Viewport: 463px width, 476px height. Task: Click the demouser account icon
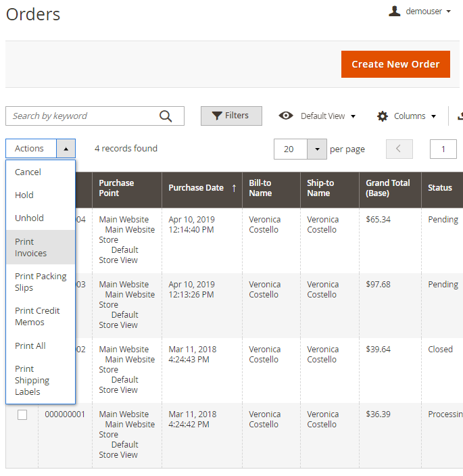395,11
